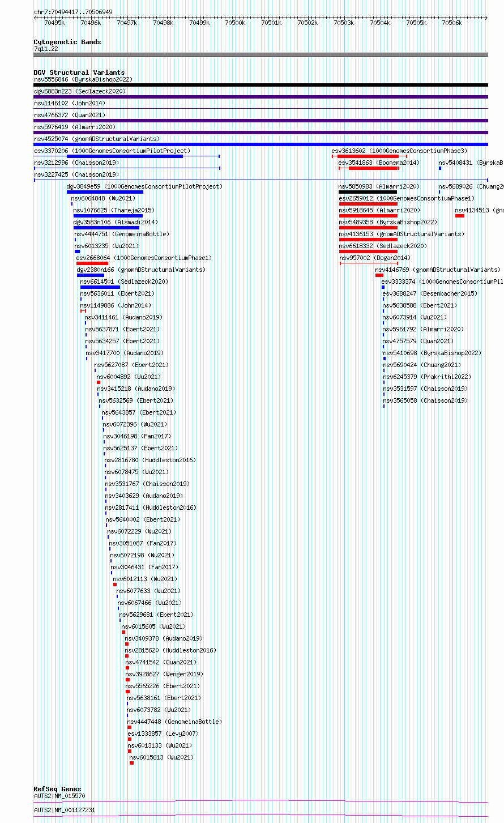Select the dgv6883n223 (Sedlazeck2020) variant label
Image resolution: width=504 pixels, height=823 pixels.
(80, 91)
